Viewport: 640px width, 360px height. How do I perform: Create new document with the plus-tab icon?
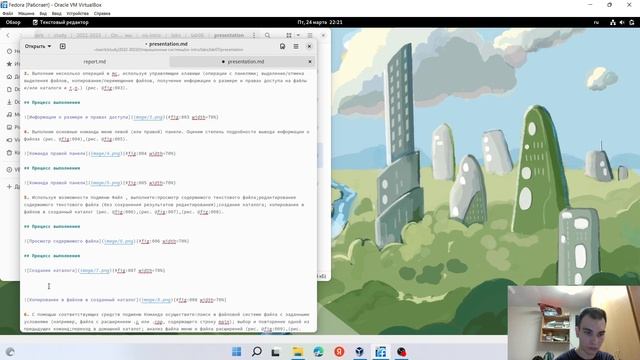coord(62,47)
